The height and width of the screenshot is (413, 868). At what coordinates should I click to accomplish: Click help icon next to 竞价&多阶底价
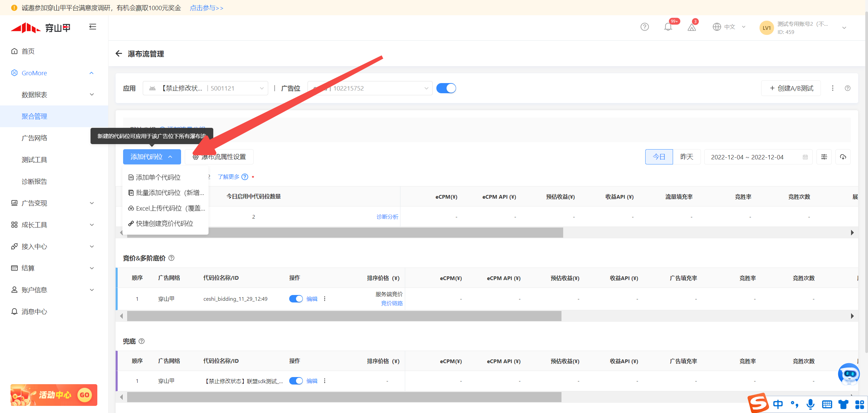[x=172, y=258]
